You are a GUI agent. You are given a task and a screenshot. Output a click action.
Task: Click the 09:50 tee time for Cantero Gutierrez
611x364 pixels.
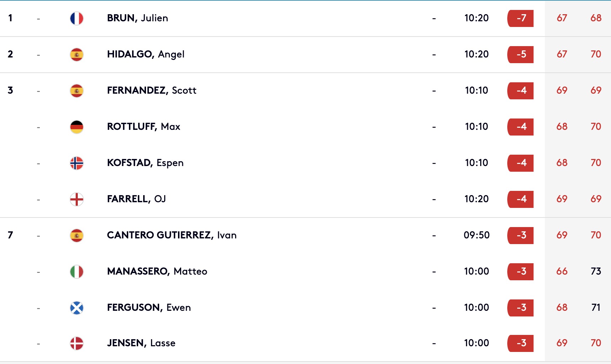point(476,235)
